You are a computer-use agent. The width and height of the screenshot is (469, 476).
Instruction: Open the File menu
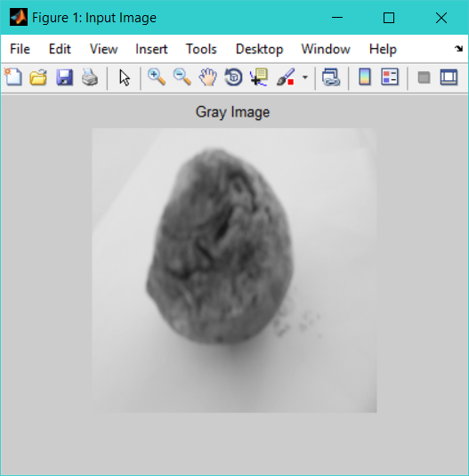tap(20, 49)
